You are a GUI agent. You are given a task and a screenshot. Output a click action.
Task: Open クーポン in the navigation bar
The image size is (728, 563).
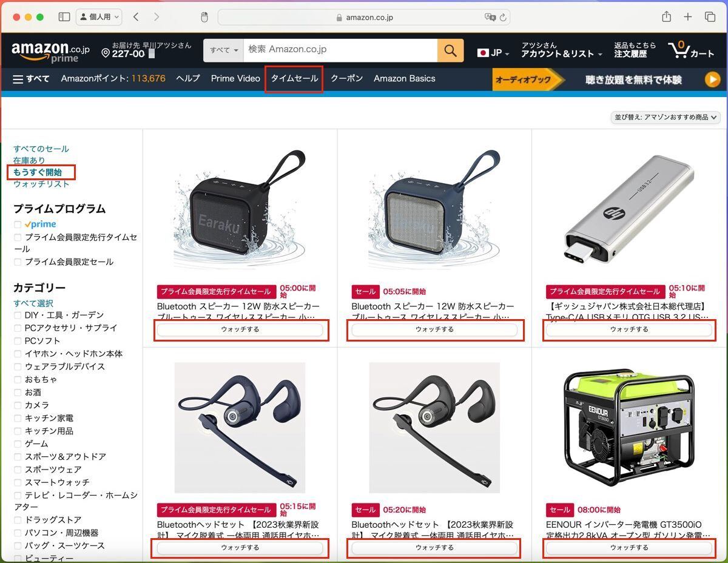pos(346,79)
